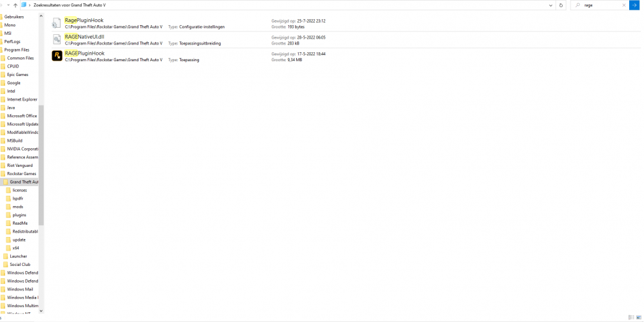Click the mods folder icon
This screenshot has width=644, height=322.
click(8, 207)
